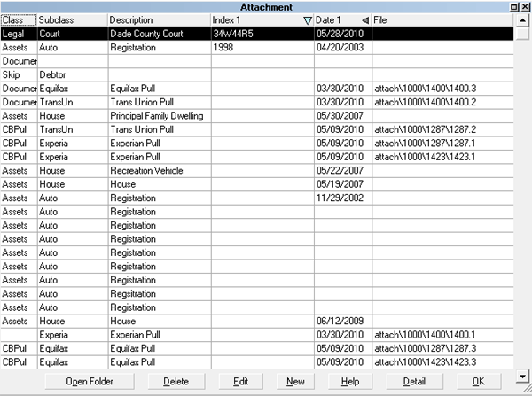Viewport: 532px width, 396px height.
Task: Select the Recreation Vehicle row
Action: pos(257,171)
